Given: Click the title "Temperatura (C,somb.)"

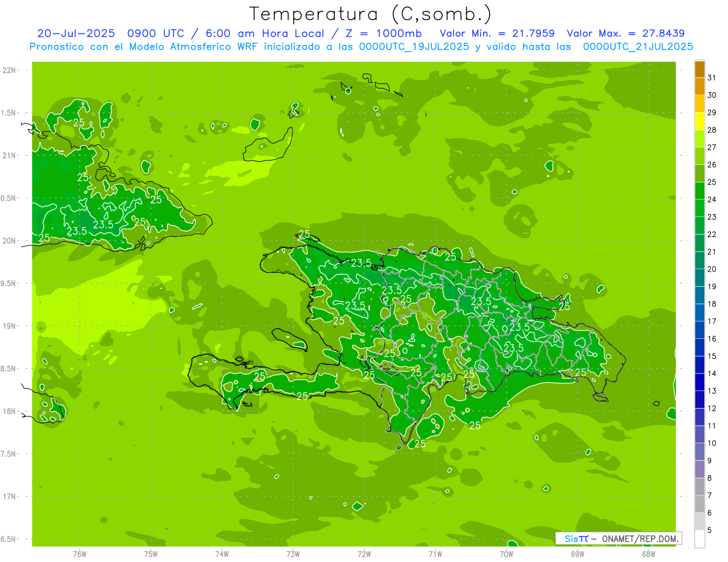Looking at the screenshot, I should click(x=370, y=14).
